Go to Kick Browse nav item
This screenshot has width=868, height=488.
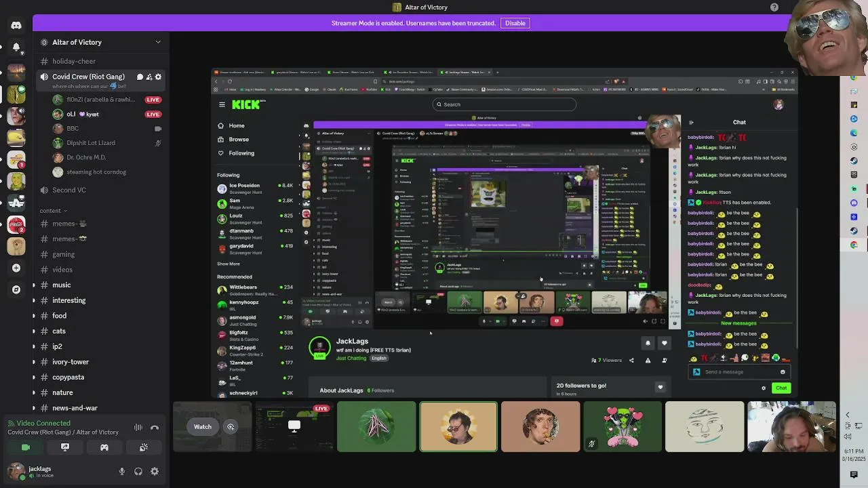coord(233,139)
